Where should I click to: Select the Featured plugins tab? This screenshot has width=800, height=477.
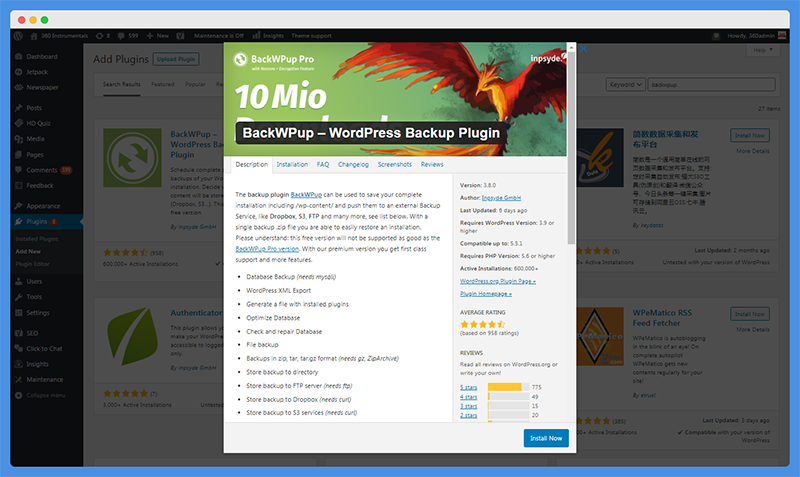coord(162,84)
